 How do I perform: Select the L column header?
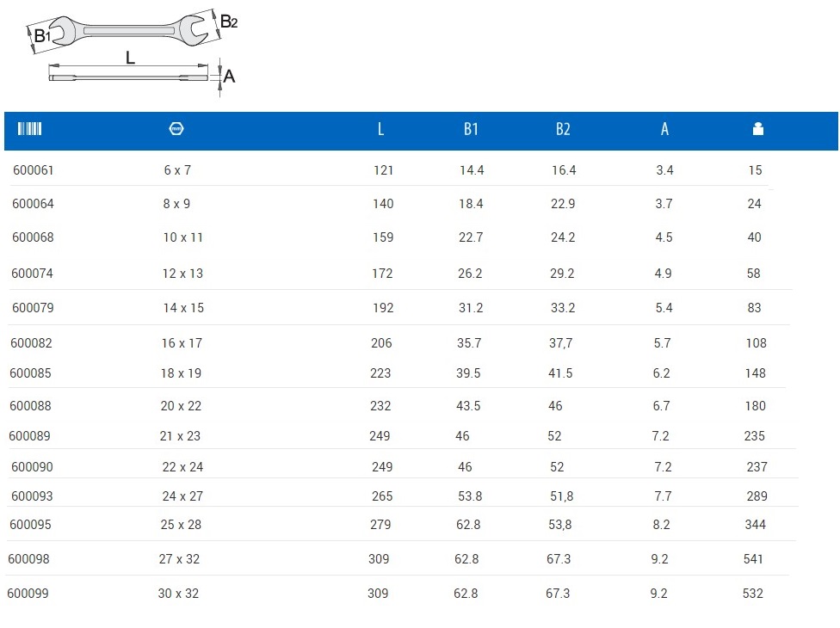click(380, 129)
